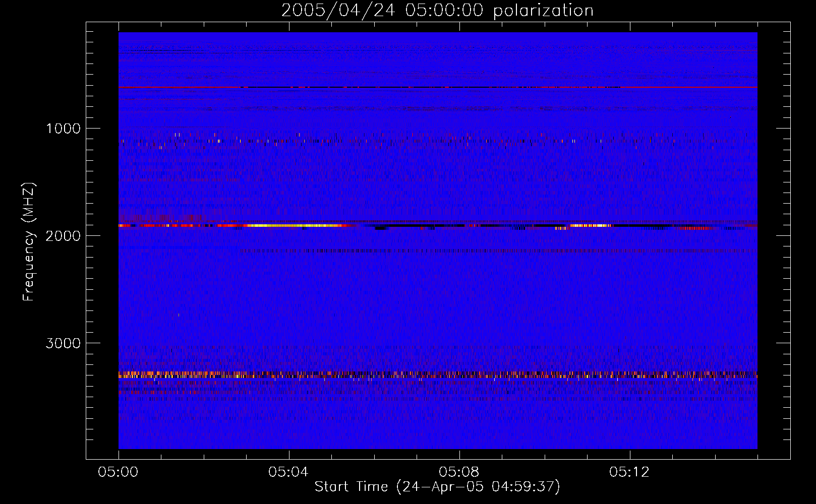
Task: Click the "3000" frequency tick label
Action: [63, 343]
